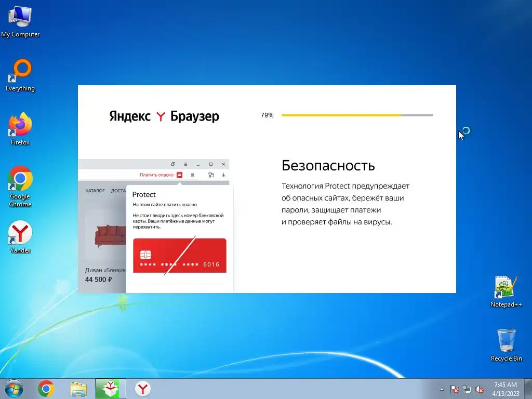Viewport: 532px width, 399px height.
Task: Click the download arrow icon in the preview
Action: (223, 175)
